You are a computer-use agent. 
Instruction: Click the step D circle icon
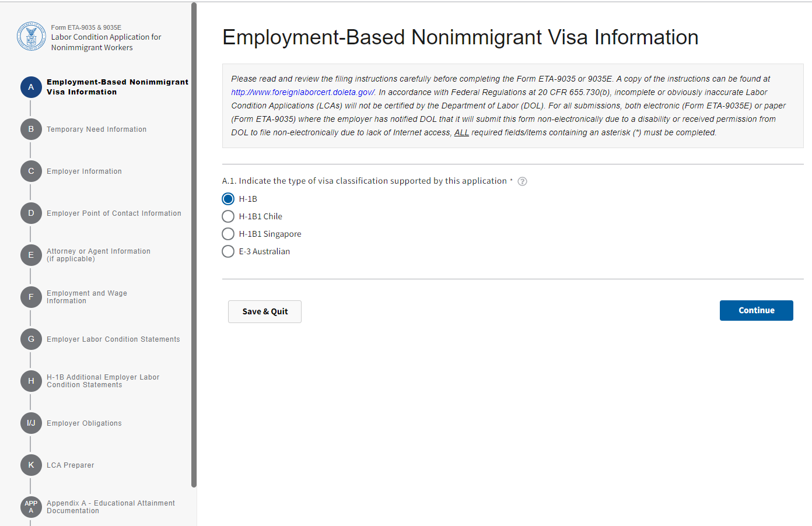point(31,213)
